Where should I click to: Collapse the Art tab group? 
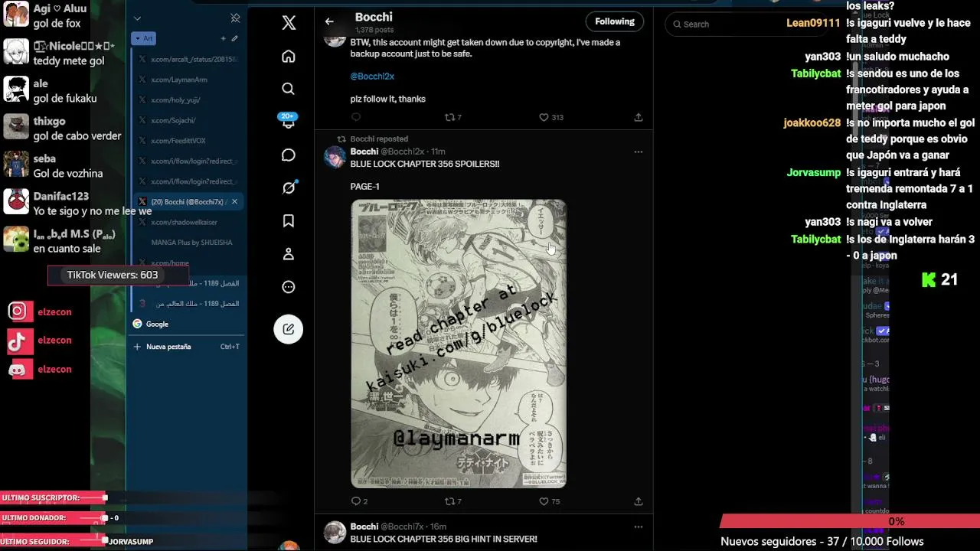[x=144, y=38]
